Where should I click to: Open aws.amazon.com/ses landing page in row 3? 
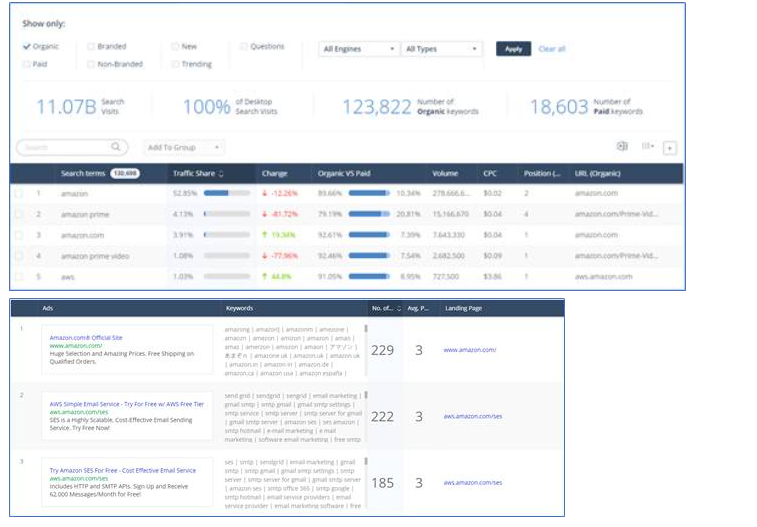(473, 482)
